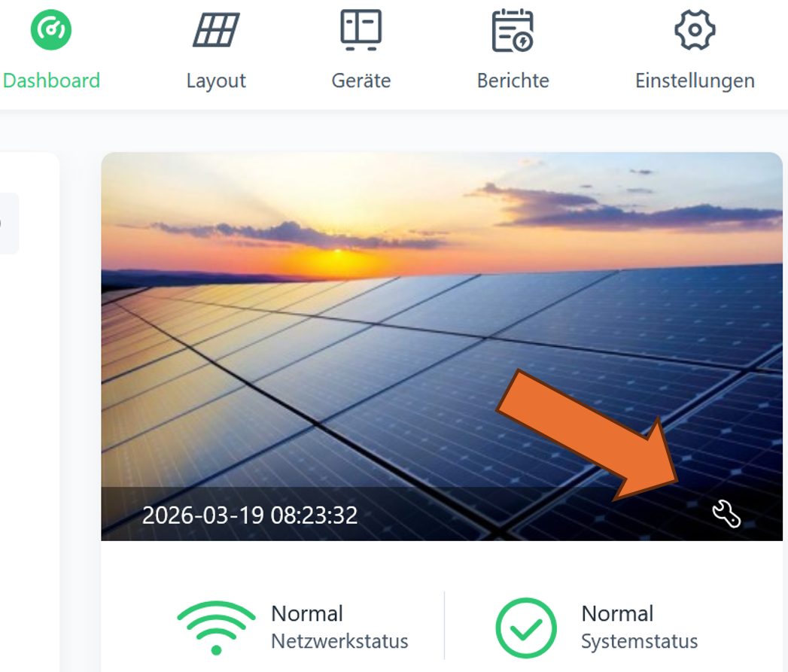Click the green checkmark system status icon

pyautogui.click(x=526, y=628)
